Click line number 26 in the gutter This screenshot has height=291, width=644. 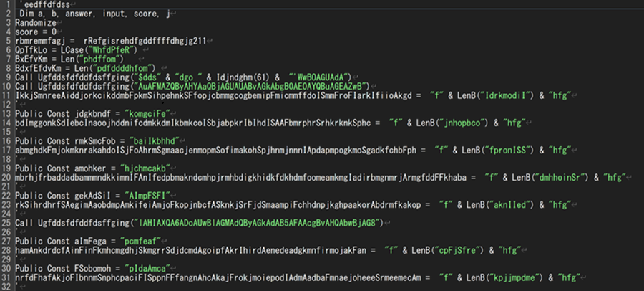point(6,232)
